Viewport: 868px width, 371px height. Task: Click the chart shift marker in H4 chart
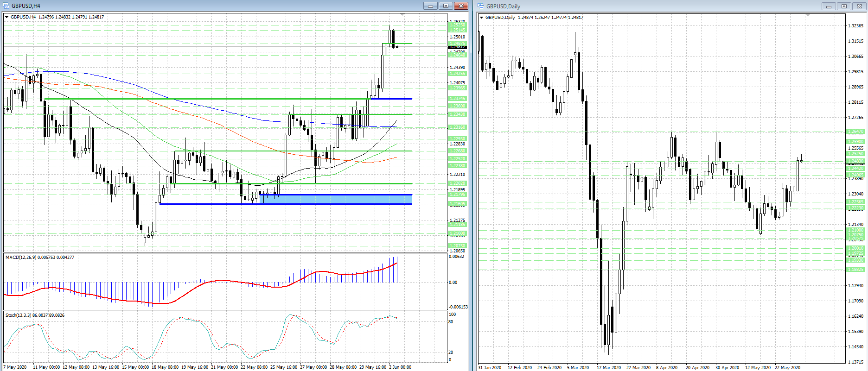pos(402,15)
